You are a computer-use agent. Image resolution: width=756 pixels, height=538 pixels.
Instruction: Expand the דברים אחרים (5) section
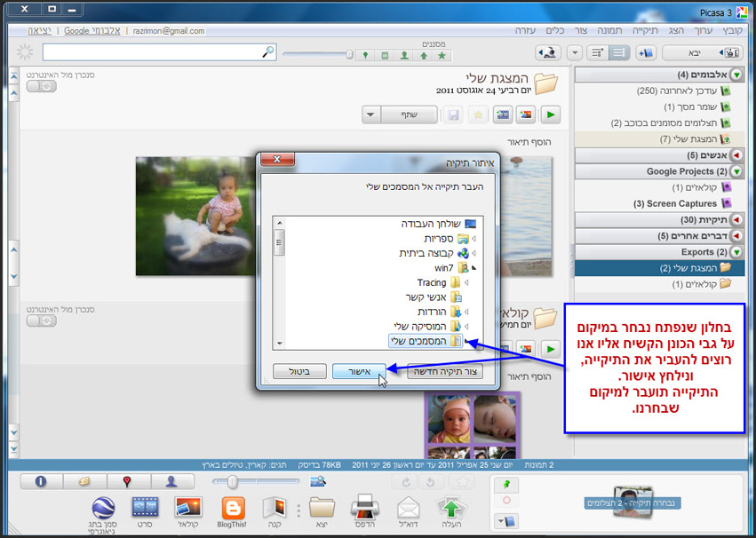[736, 236]
